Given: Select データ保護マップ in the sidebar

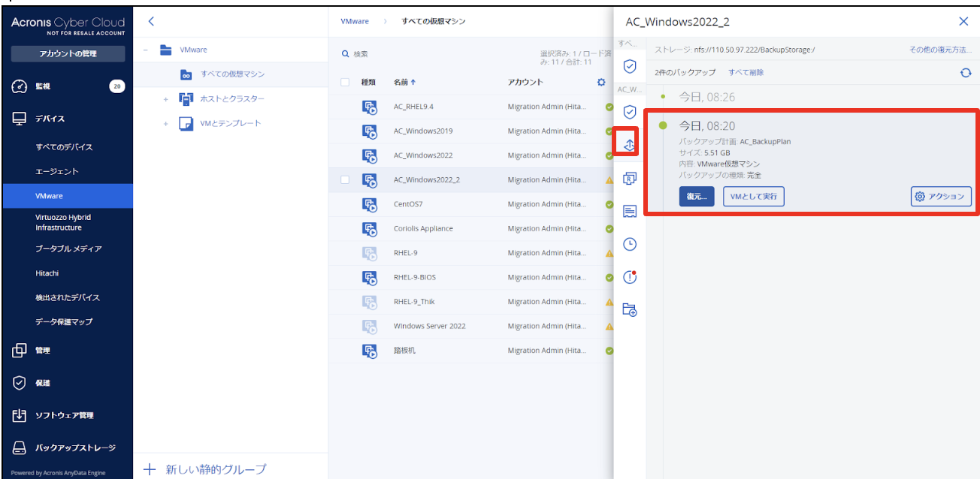Looking at the screenshot, I should point(64,321).
